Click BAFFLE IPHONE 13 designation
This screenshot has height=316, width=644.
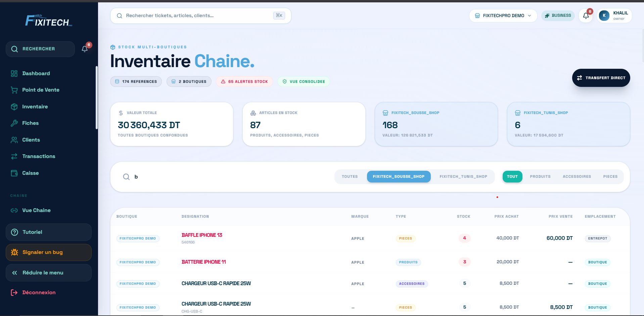click(202, 235)
